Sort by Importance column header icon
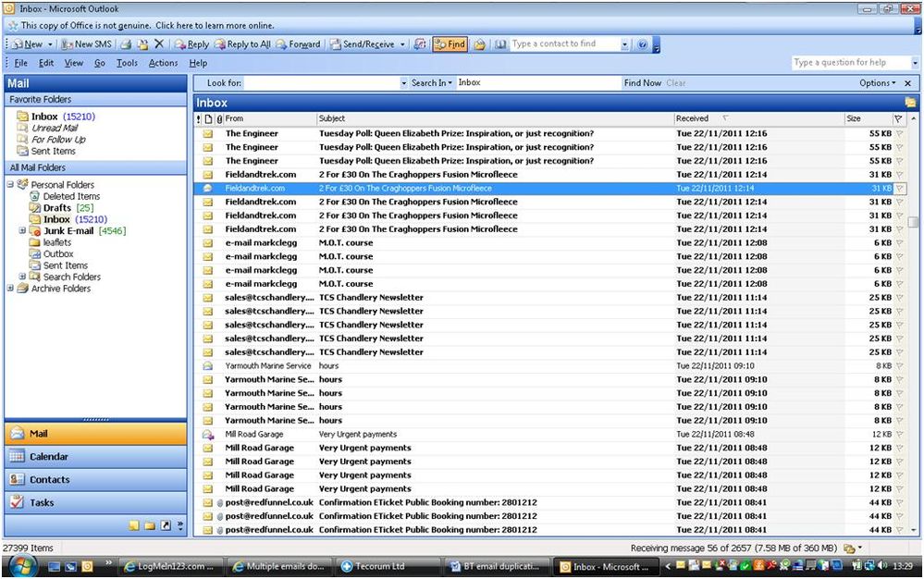Image resolution: width=924 pixels, height=579 pixels. (199, 119)
